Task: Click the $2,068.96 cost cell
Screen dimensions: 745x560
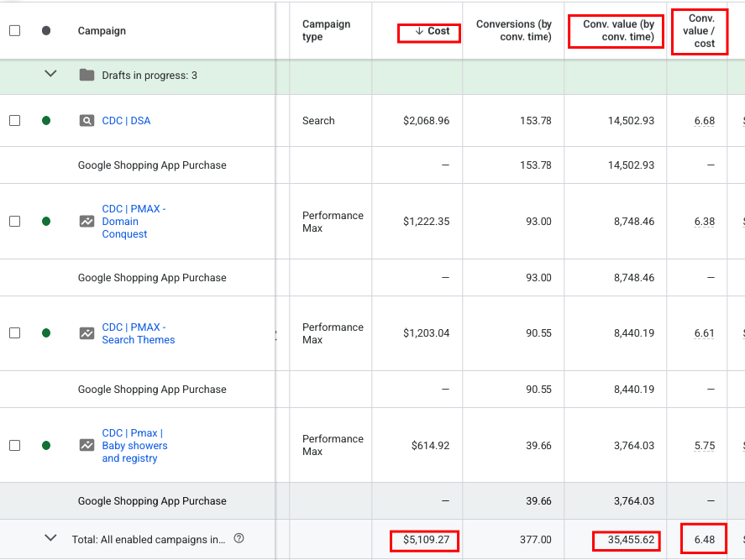Action: pos(426,121)
